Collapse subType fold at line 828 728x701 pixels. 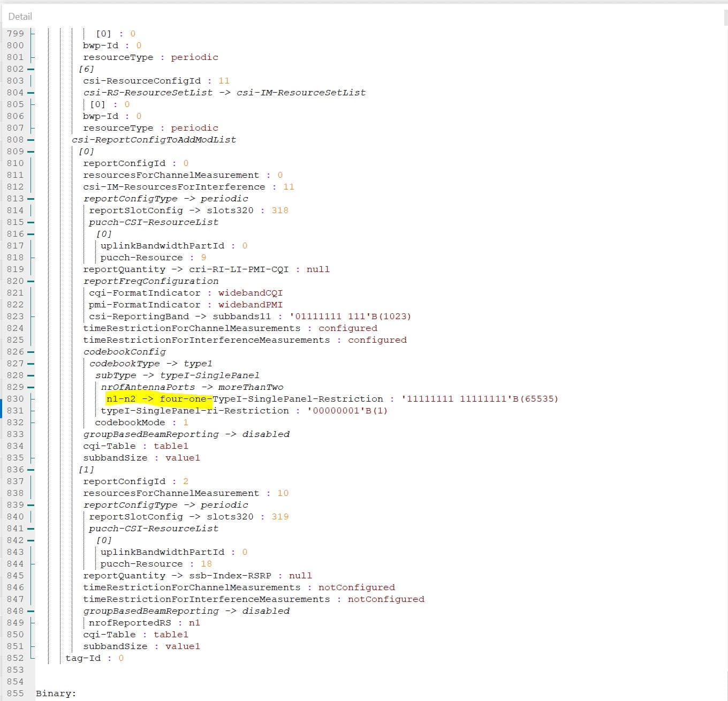click(31, 375)
